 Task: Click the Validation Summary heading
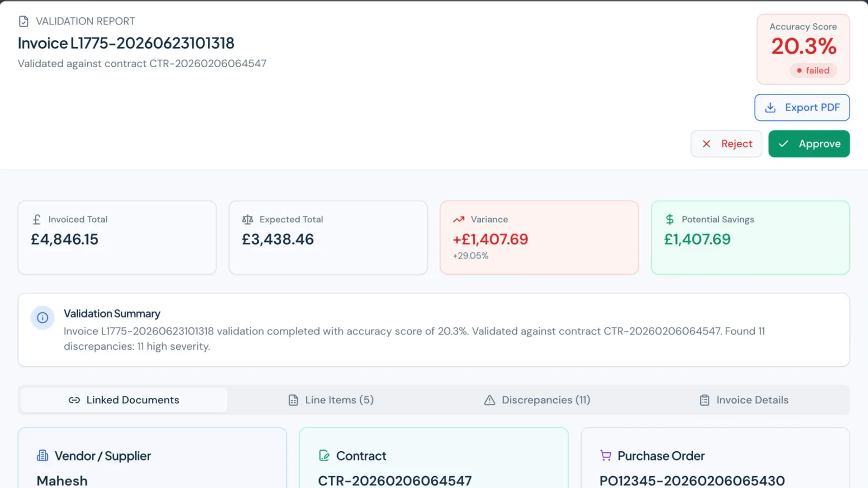pos(112,313)
